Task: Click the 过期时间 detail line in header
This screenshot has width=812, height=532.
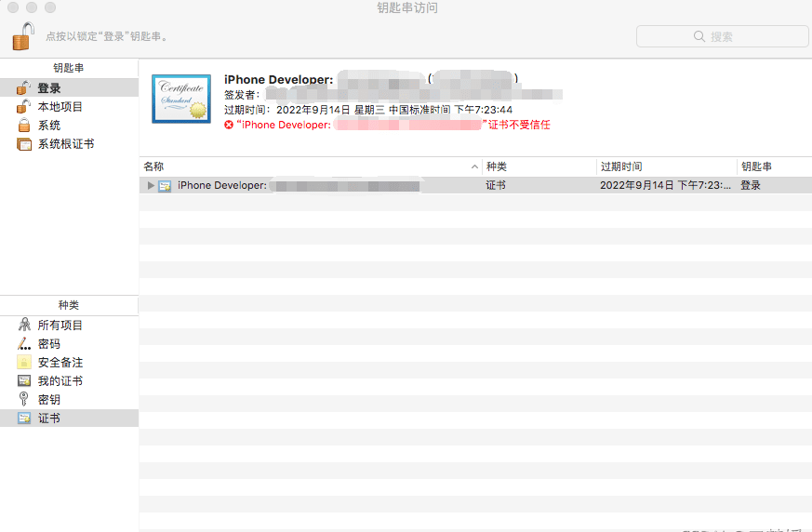Action: [368, 110]
